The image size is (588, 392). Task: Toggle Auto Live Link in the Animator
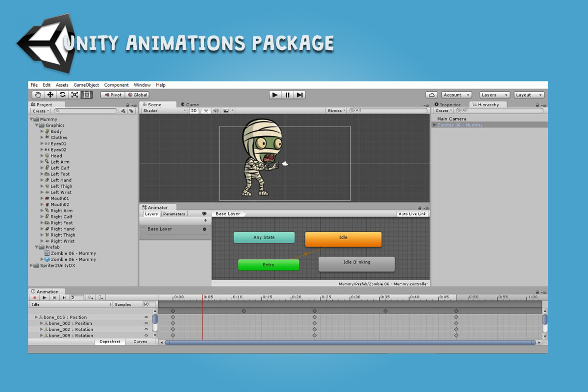pos(412,214)
